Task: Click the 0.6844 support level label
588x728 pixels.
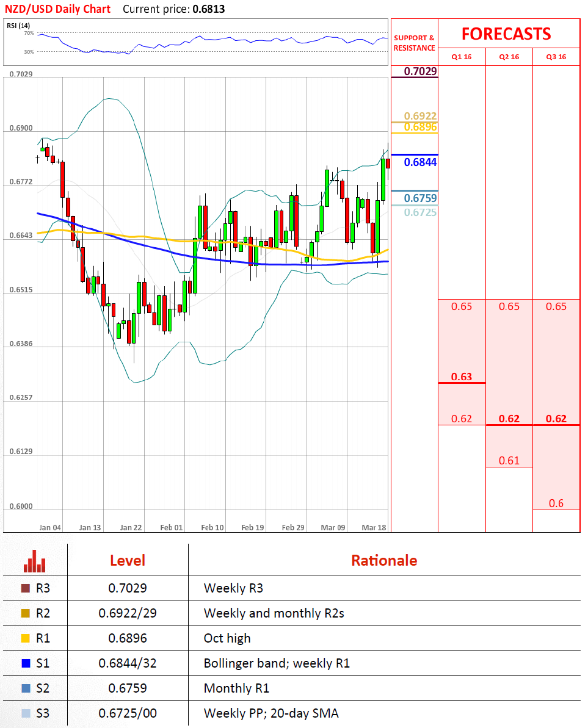Action: click(x=420, y=162)
